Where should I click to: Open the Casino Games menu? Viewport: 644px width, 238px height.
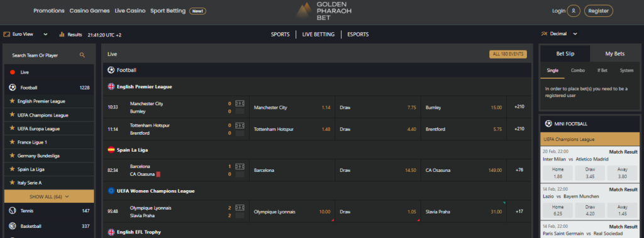point(89,11)
